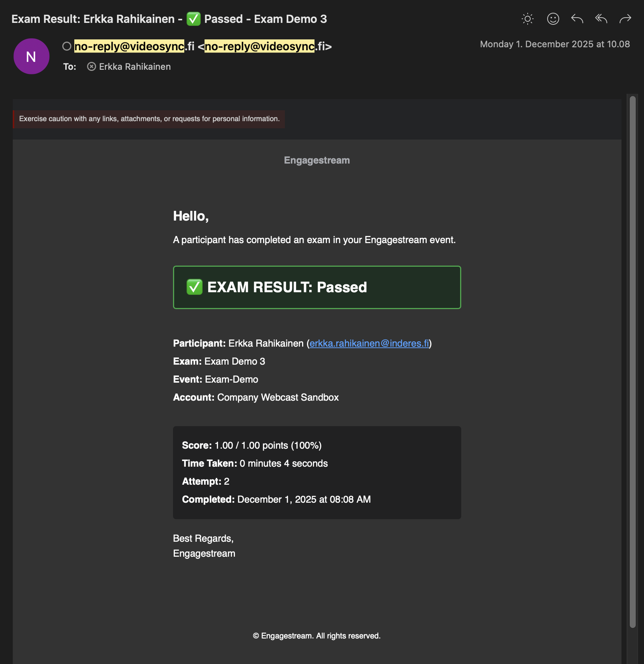The width and height of the screenshot is (644, 664).
Task: Click the green EXAM RESULT: Passed box
Action: point(317,287)
